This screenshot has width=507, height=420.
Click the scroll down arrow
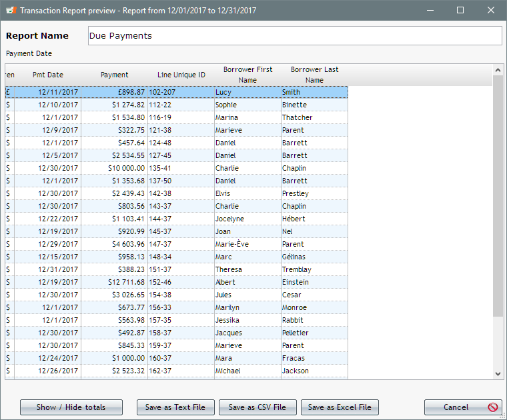point(498,374)
